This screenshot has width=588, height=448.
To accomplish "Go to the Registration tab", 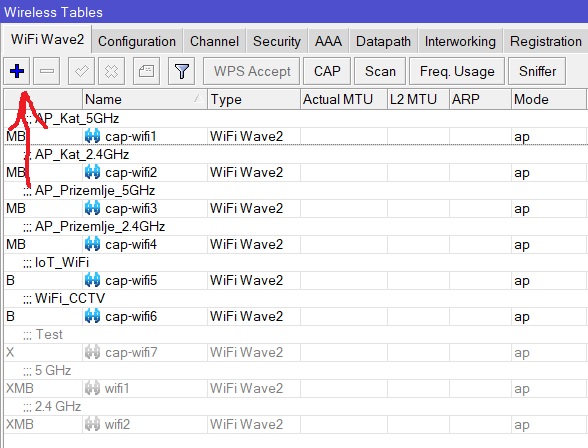I will (546, 41).
